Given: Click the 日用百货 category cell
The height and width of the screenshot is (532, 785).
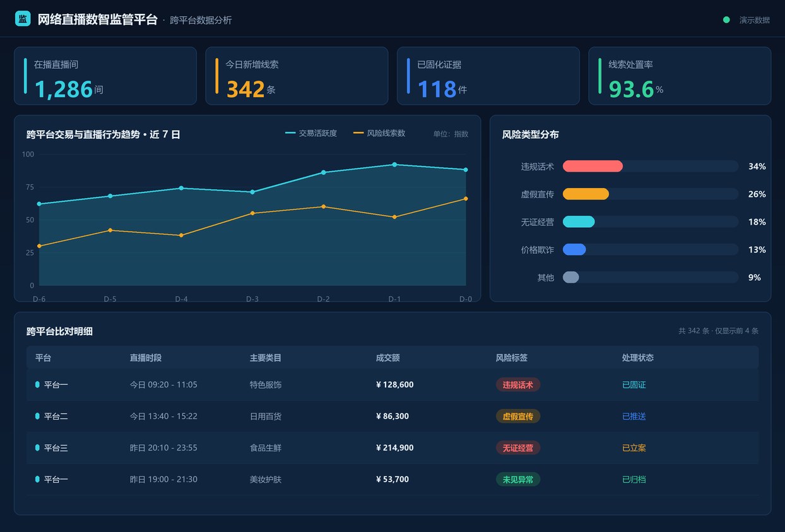Looking at the screenshot, I should (x=266, y=417).
